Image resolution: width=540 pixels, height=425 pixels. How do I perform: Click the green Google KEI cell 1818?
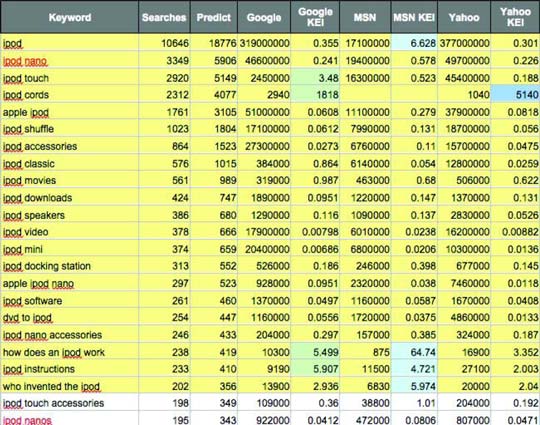[x=315, y=95]
